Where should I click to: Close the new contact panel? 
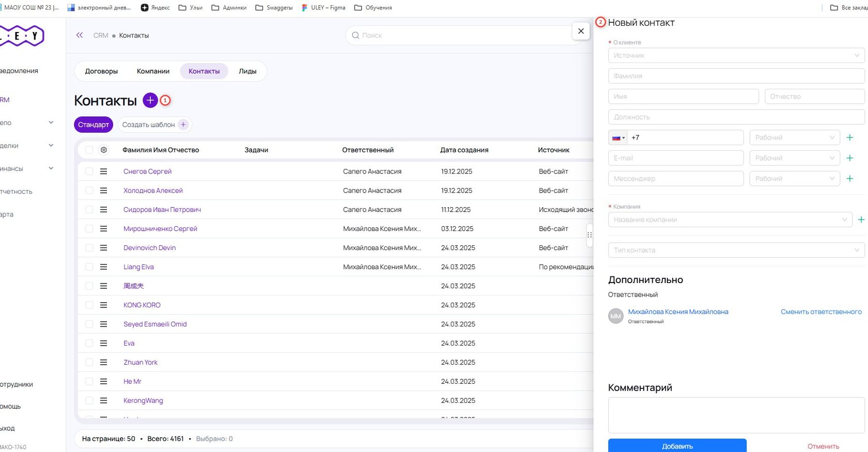pos(581,31)
